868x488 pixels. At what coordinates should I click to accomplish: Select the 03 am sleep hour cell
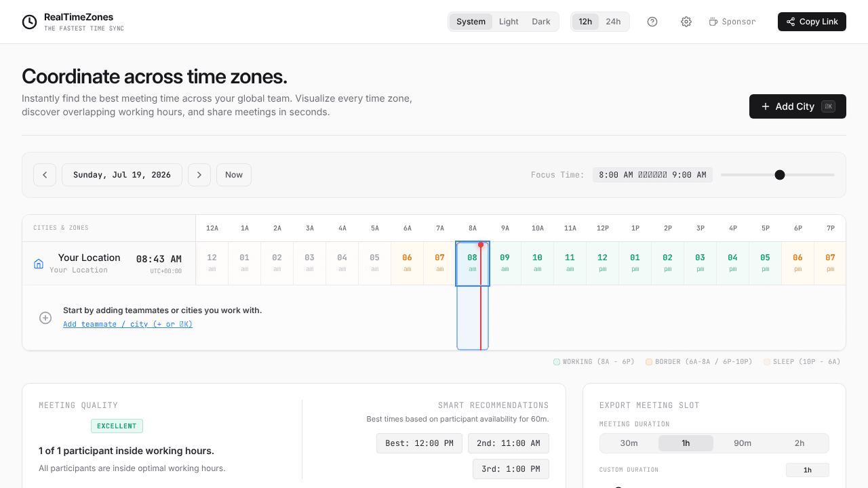[x=310, y=264]
